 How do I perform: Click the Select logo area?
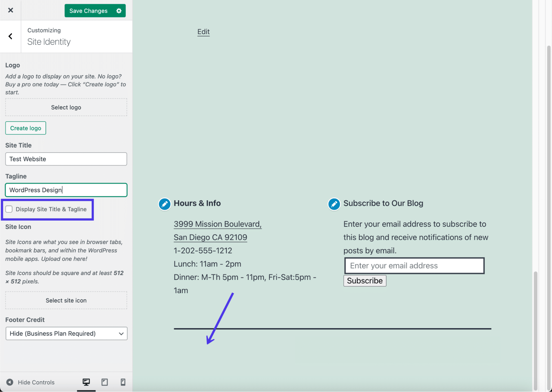coord(66,107)
